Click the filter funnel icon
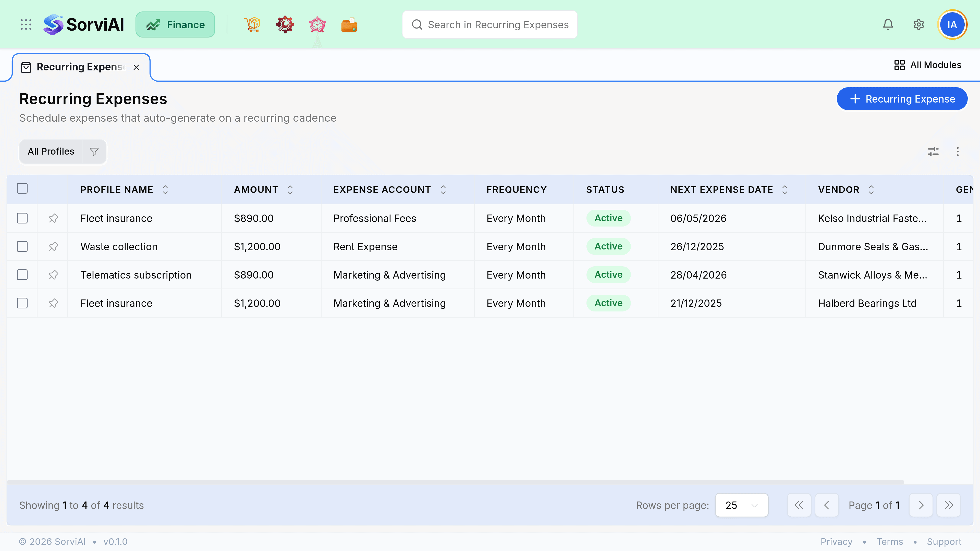Viewport: 980px width, 551px height. coord(94,152)
